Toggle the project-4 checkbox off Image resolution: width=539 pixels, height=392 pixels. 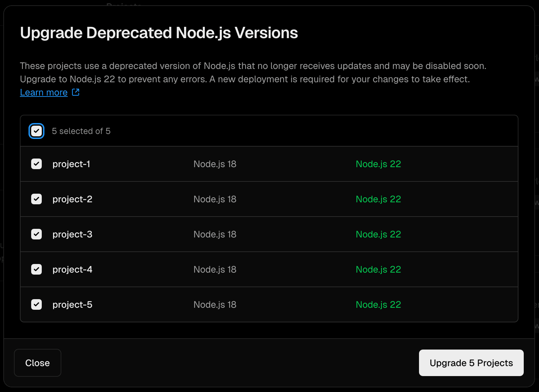[x=36, y=269]
